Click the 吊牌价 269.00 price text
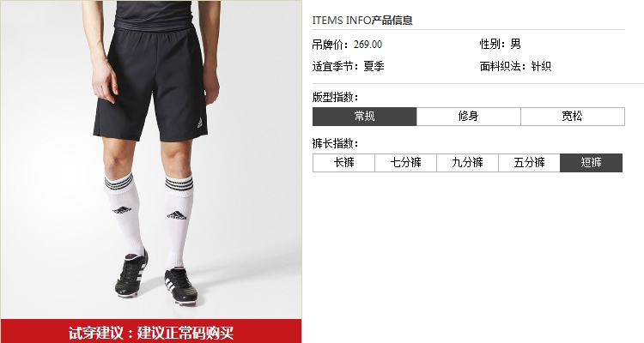This screenshot has height=343, width=644. click(x=347, y=45)
